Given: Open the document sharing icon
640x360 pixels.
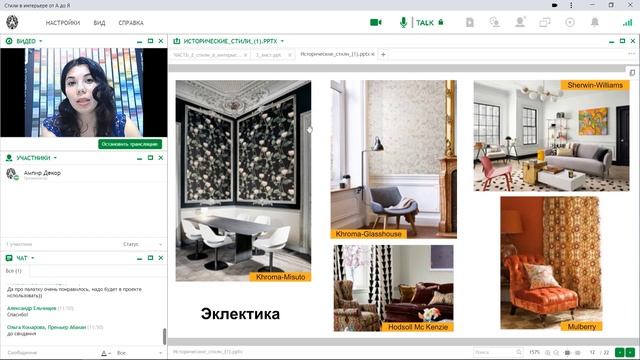Looking at the screenshot, I should [470, 22].
